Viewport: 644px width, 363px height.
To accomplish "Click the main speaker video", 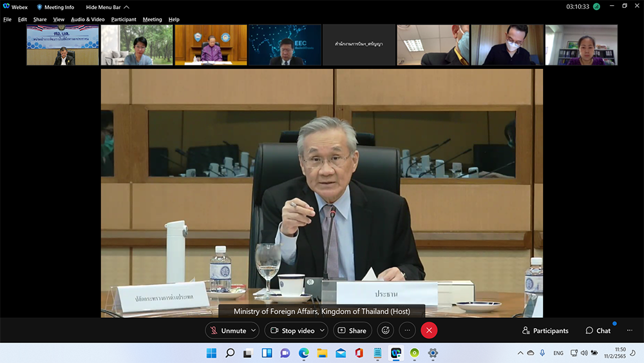I will tap(322, 193).
